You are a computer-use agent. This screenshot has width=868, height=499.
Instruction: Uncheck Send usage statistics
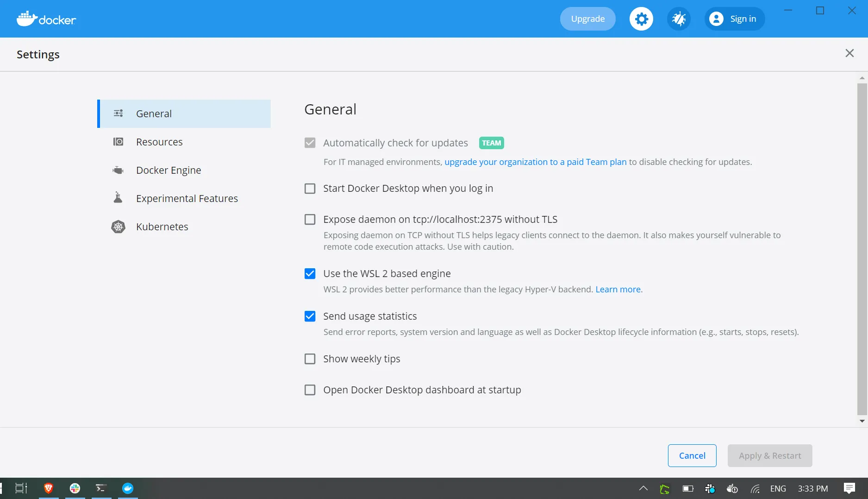coord(310,316)
